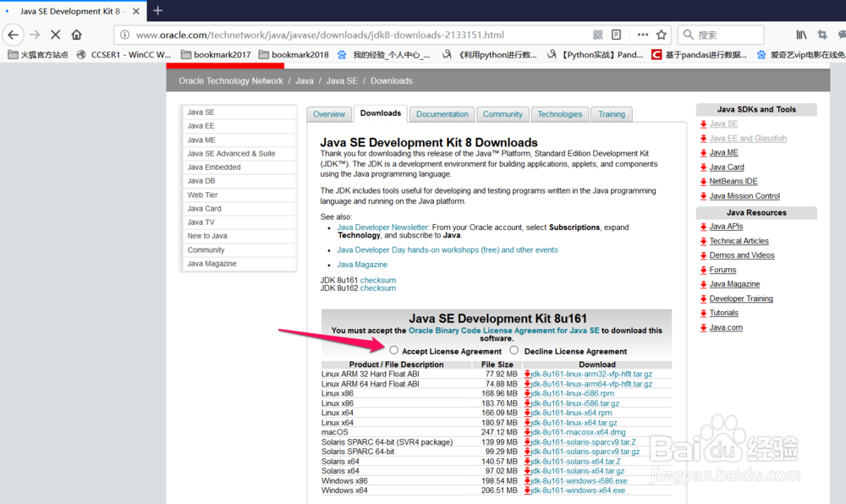846x504 pixels.
Task: Click the Java SE breadcrumb link
Action: 342,81
